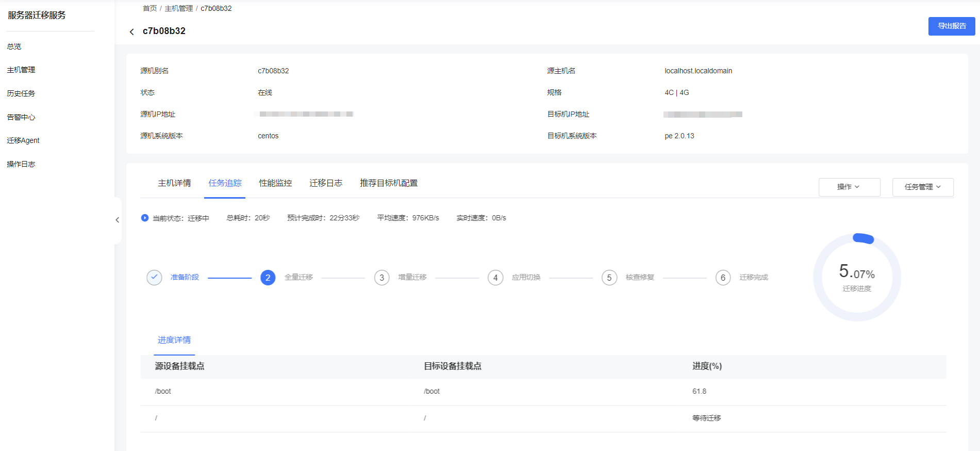
Task: Expand the 任务管理 dropdown
Action: pos(922,187)
